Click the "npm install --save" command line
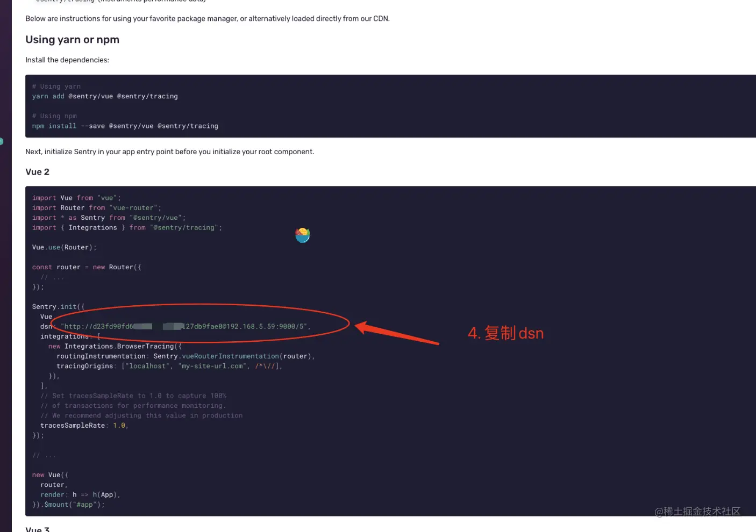 125,126
